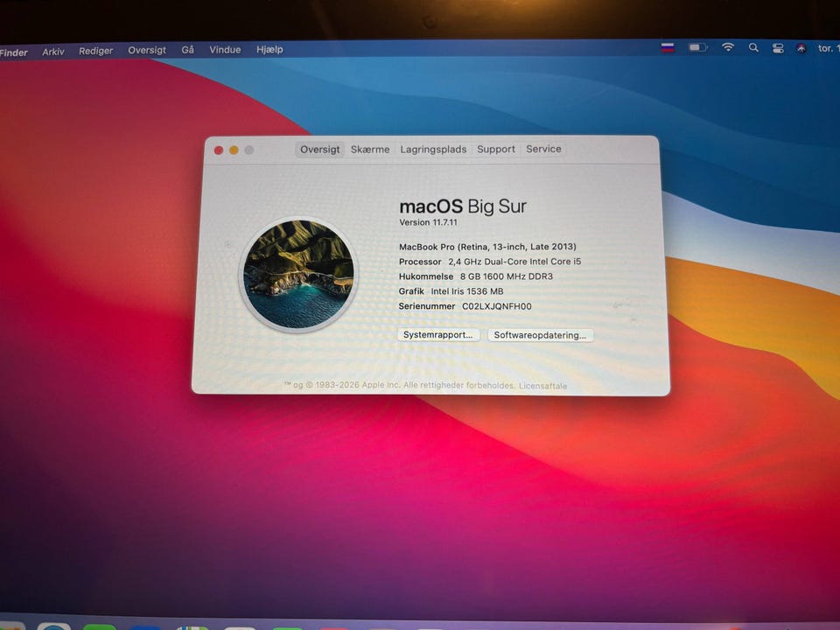
Task: Click the MacBook Pro model text
Action: [487, 247]
